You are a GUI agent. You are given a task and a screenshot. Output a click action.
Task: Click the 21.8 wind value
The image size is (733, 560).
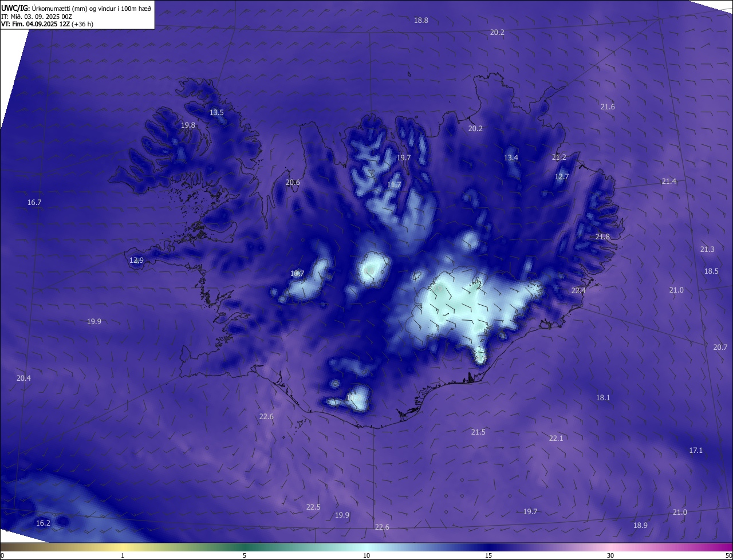pos(602,236)
